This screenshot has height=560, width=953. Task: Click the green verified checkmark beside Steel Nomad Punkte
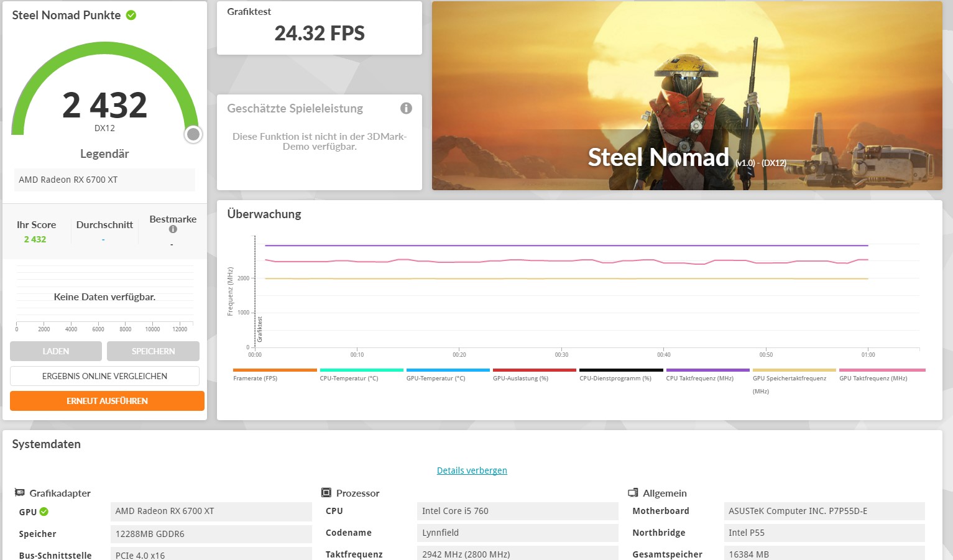131,15
